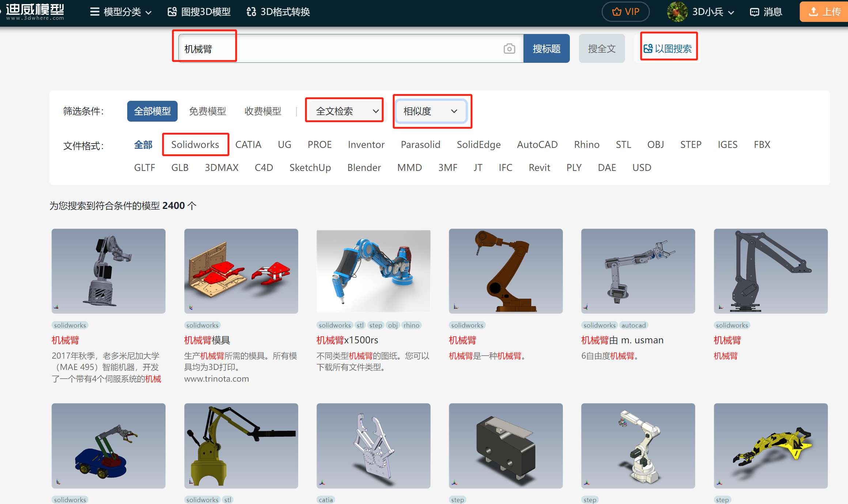Click the 3D小兵 user avatar
This screenshot has width=848, height=504.
click(x=677, y=12)
